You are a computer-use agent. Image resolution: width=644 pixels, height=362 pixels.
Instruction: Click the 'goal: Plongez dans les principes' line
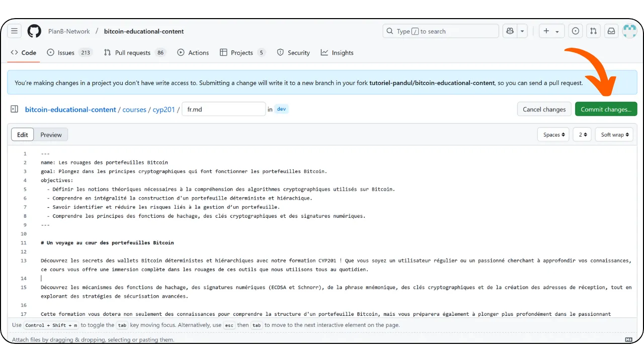(184, 171)
